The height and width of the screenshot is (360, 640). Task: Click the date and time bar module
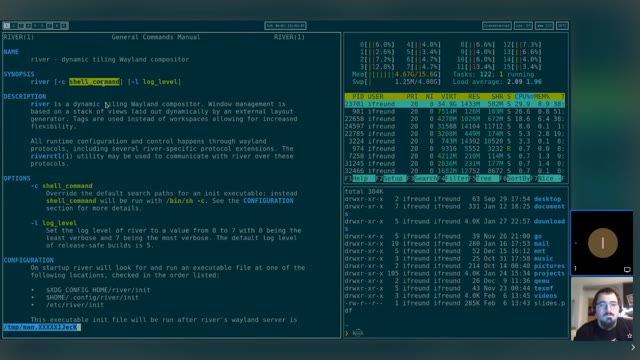tap(285, 26)
